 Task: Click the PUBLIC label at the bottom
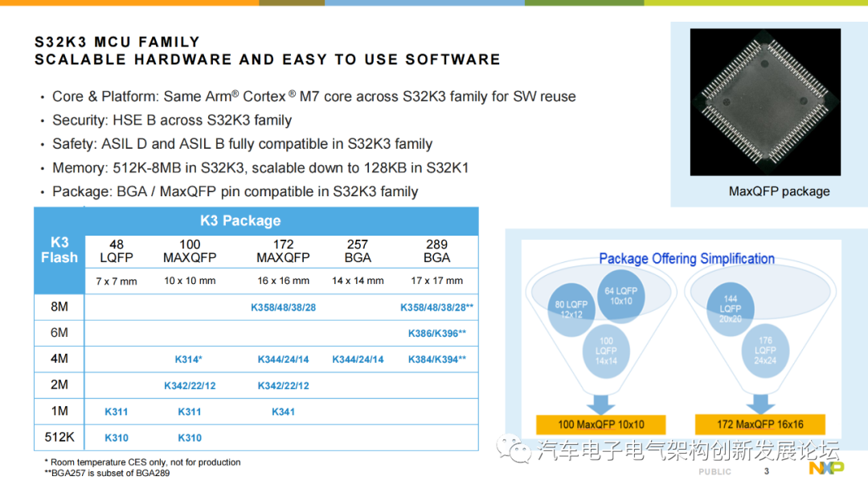714,472
